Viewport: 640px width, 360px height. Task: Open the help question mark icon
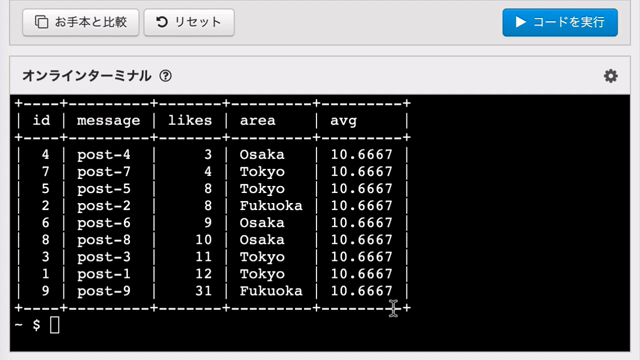click(x=165, y=76)
